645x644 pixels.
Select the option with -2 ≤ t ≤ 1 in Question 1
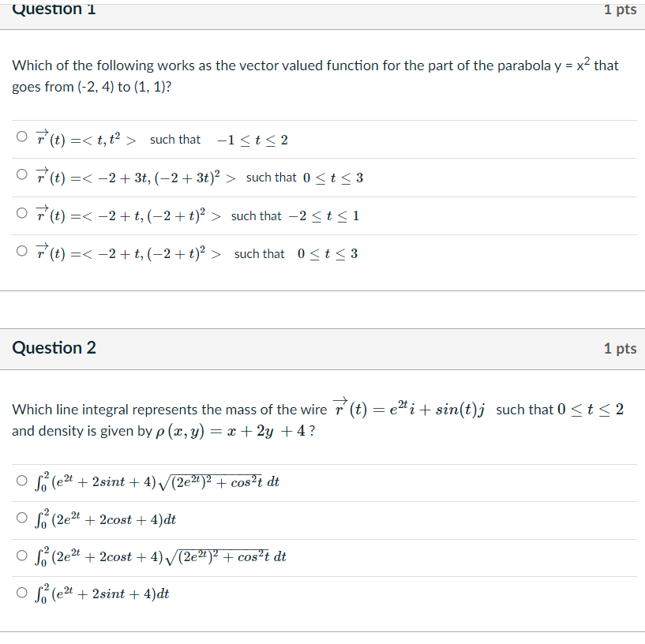(21, 213)
